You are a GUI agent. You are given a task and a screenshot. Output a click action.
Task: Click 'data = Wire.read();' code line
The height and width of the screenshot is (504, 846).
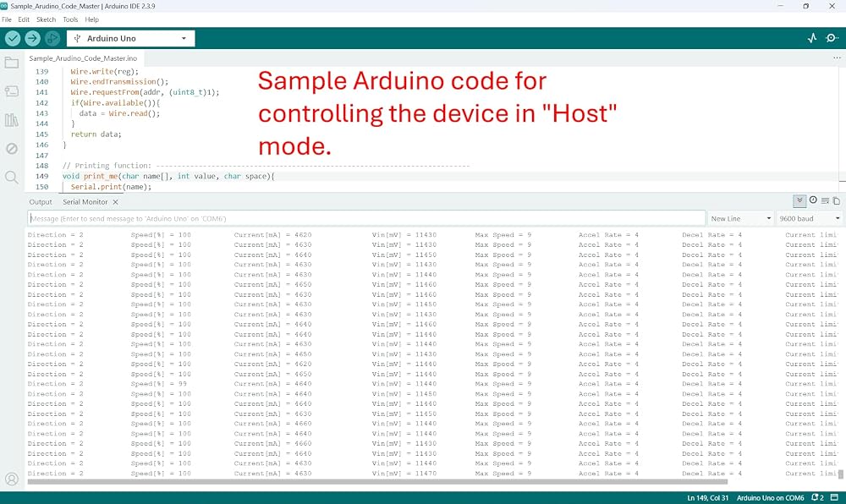[120, 113]
